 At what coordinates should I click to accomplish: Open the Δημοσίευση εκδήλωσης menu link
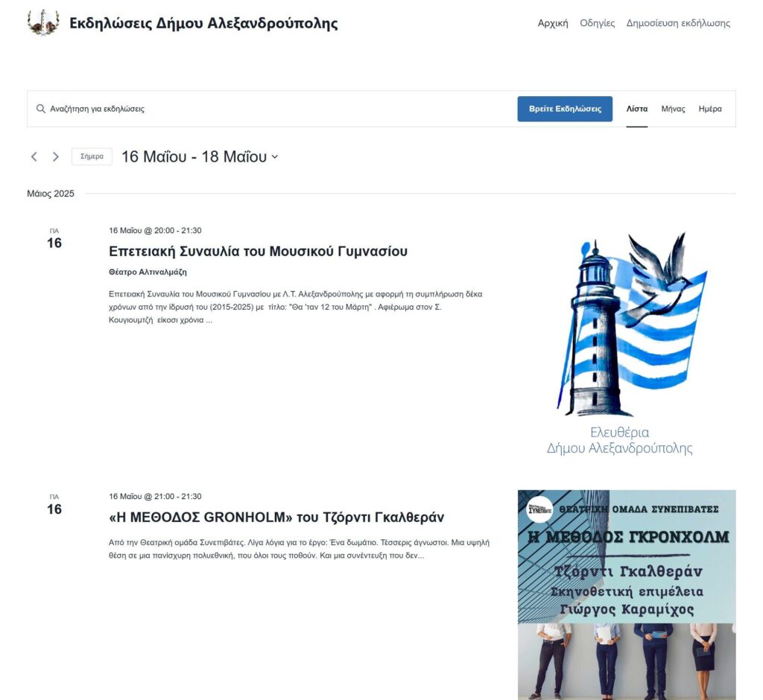678,23
